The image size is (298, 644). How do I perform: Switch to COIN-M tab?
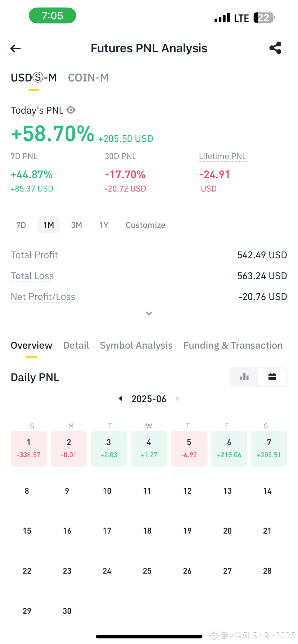point(88,78)
